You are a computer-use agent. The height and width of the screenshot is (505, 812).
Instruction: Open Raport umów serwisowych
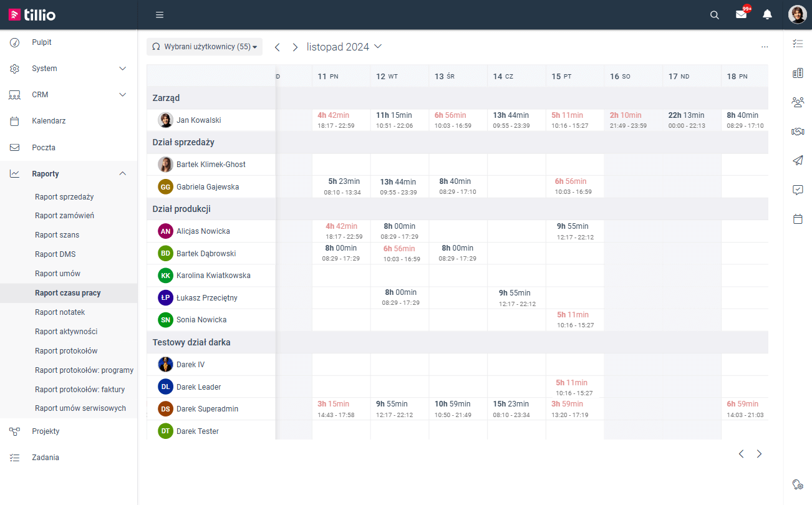pos(80,408)
